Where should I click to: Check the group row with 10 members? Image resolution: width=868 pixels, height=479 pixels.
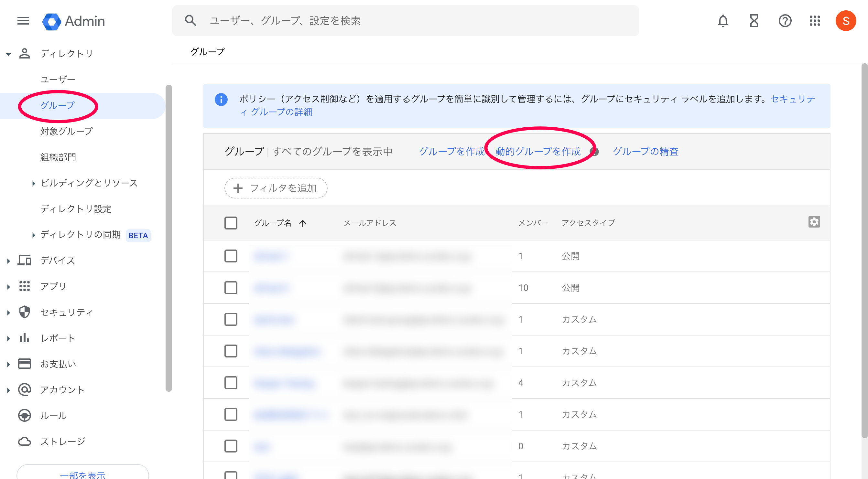click(x=231, y=288)
